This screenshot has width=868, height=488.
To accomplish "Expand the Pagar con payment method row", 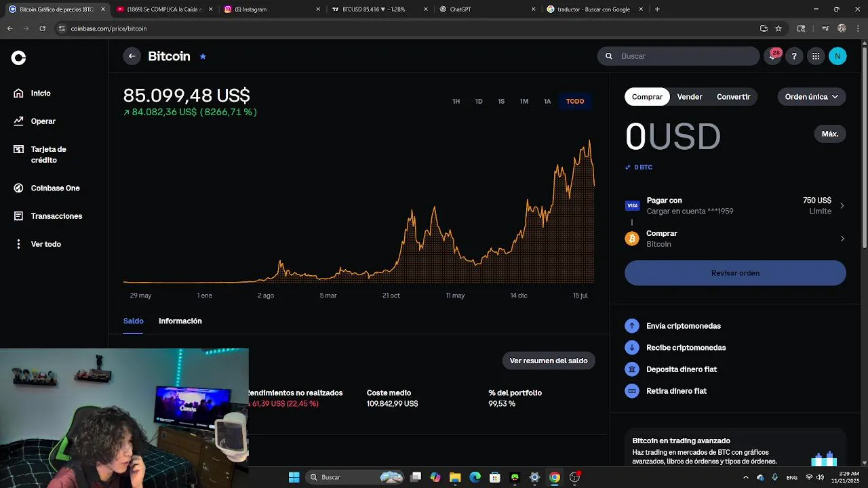I will (x=735, y=205).
